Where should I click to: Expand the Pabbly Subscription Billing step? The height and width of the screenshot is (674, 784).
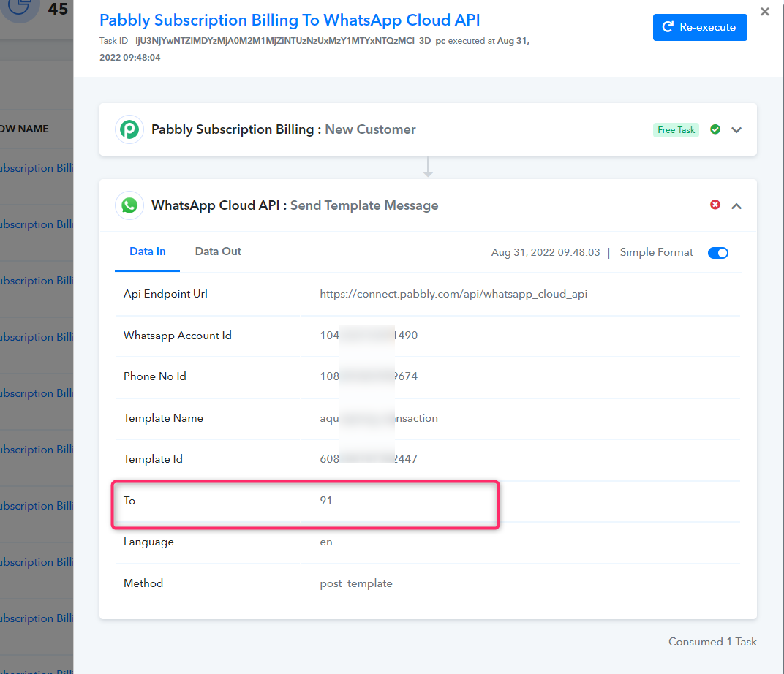(736, 130)
